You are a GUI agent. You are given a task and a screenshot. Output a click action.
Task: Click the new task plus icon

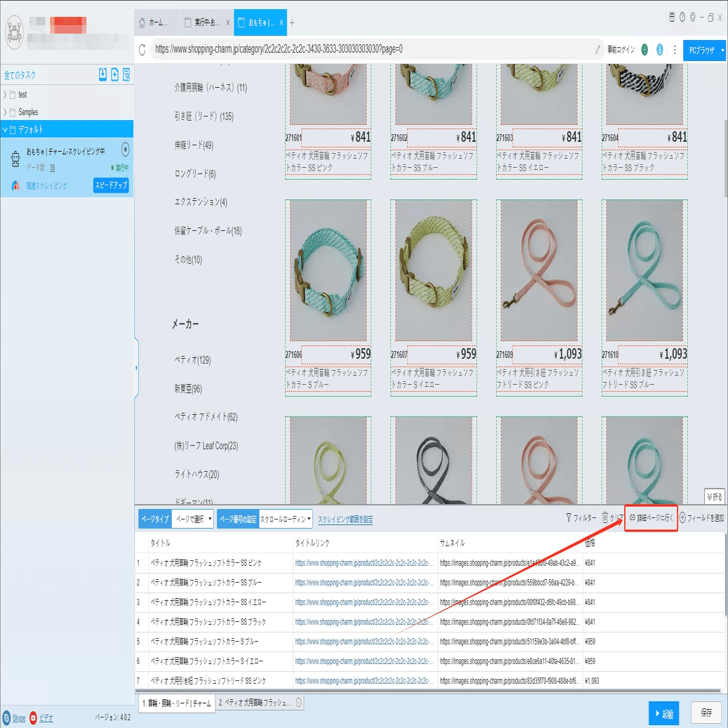[114, 74]
